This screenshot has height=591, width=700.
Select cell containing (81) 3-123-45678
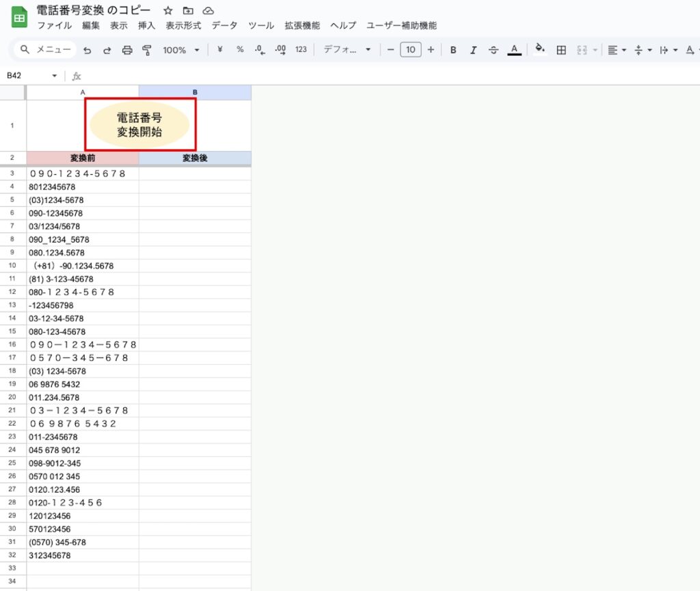[x=83, y=279]
